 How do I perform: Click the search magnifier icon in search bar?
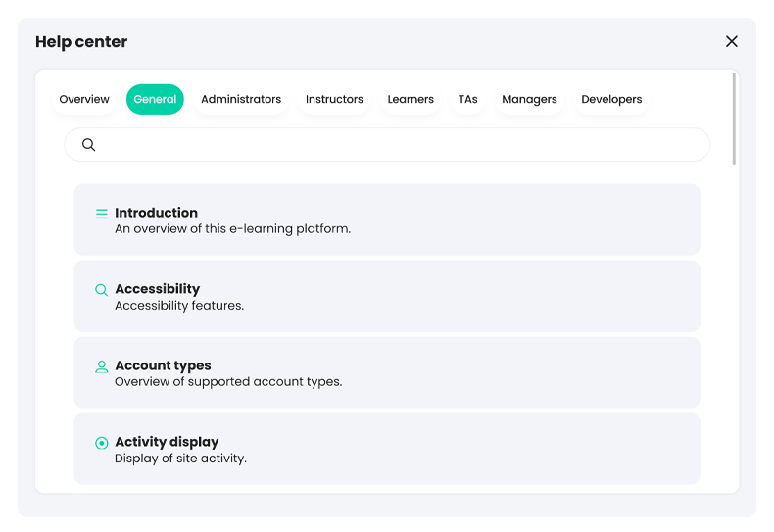[89, 145]
